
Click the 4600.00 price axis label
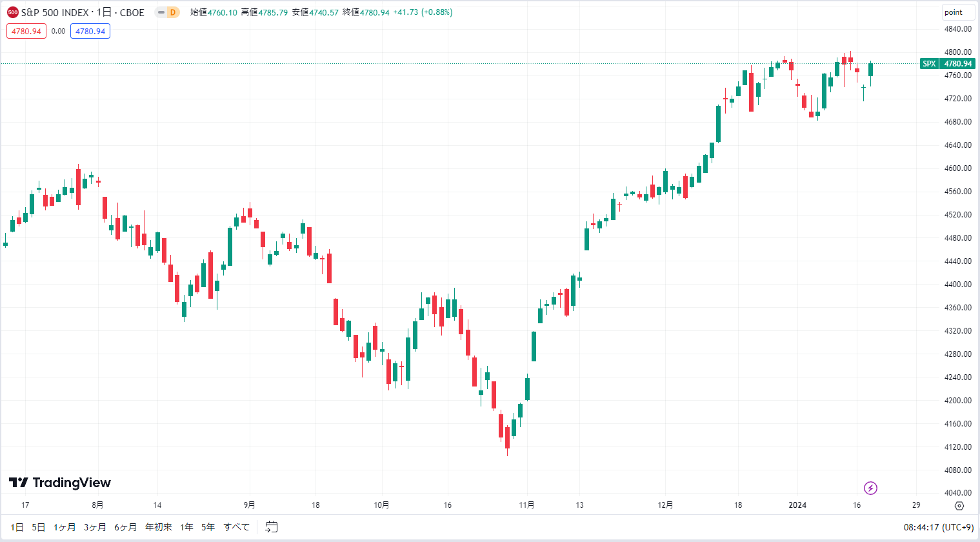(958, 168)
